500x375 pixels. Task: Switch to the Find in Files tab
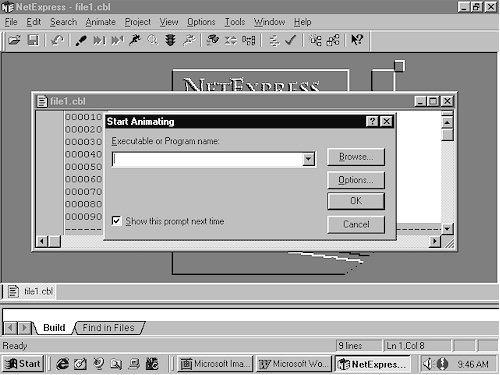click(x=108, y=328)
